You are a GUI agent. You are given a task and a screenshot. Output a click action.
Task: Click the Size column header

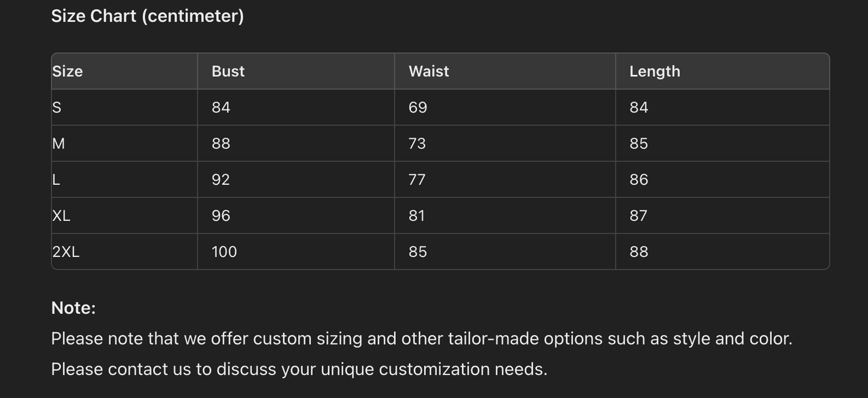tap(67, 71)
